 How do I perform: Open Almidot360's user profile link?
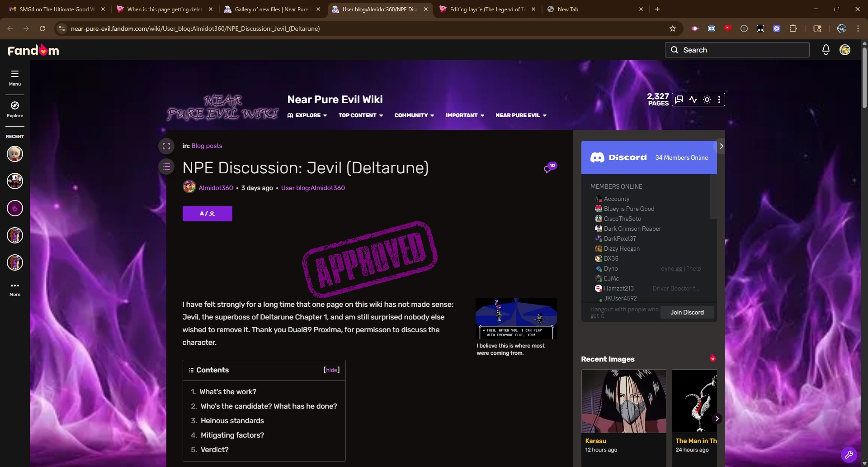(x=216, y=187)
